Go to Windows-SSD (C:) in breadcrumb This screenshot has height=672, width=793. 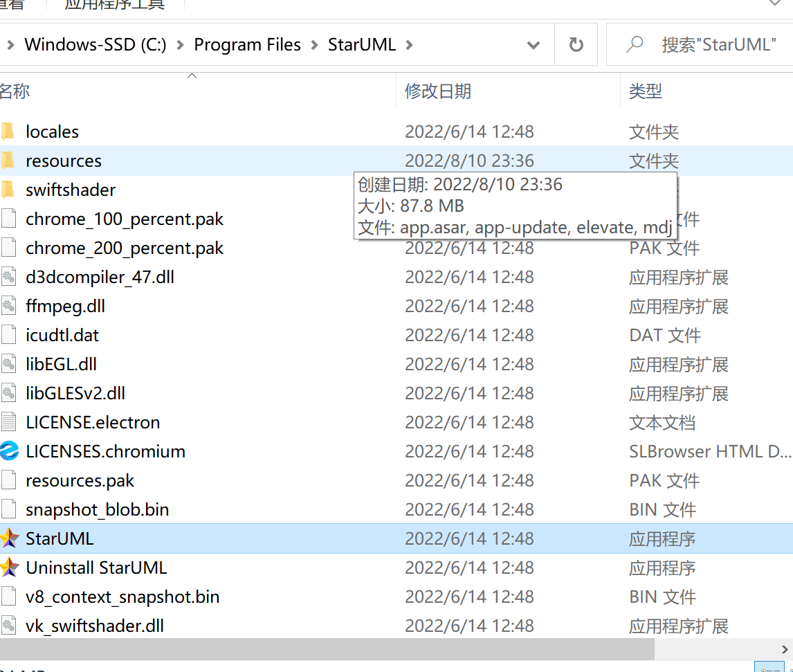[x=95, y=44]
